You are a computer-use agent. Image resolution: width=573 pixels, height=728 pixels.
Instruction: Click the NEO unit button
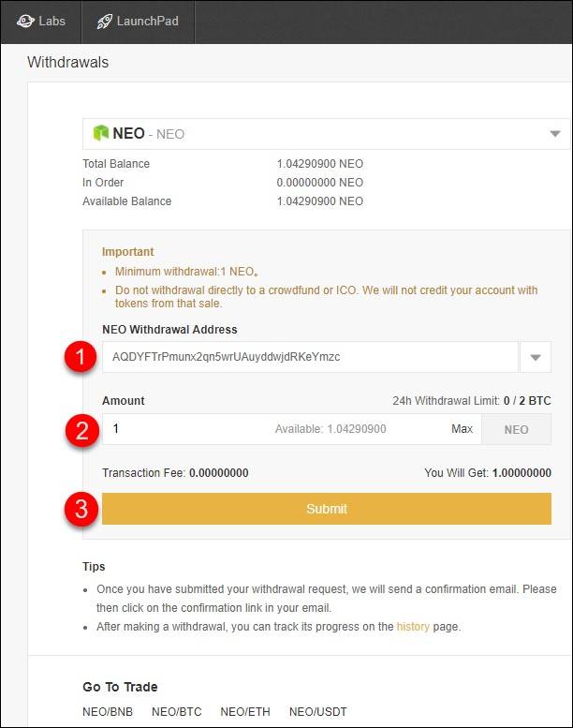[x=516, y=430]
